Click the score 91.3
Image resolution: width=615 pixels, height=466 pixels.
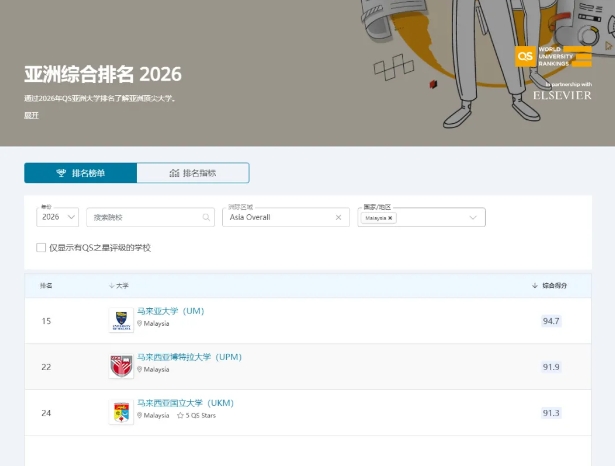[x=551, y=413]
